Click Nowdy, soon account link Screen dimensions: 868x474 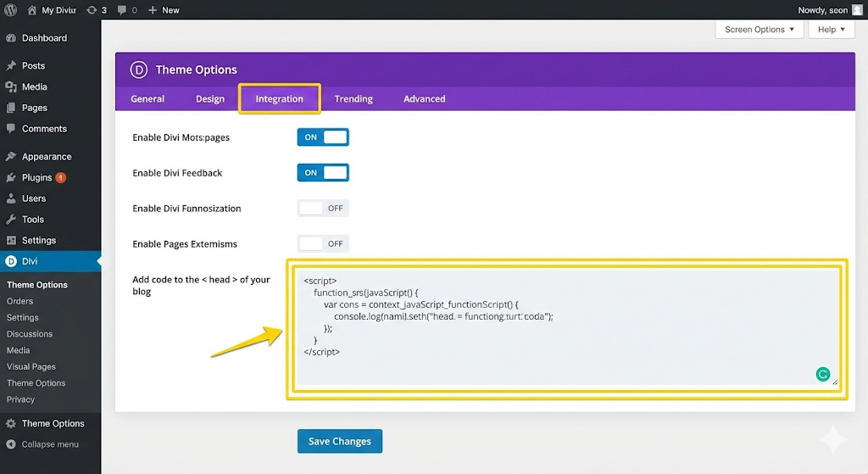(822, 10)
